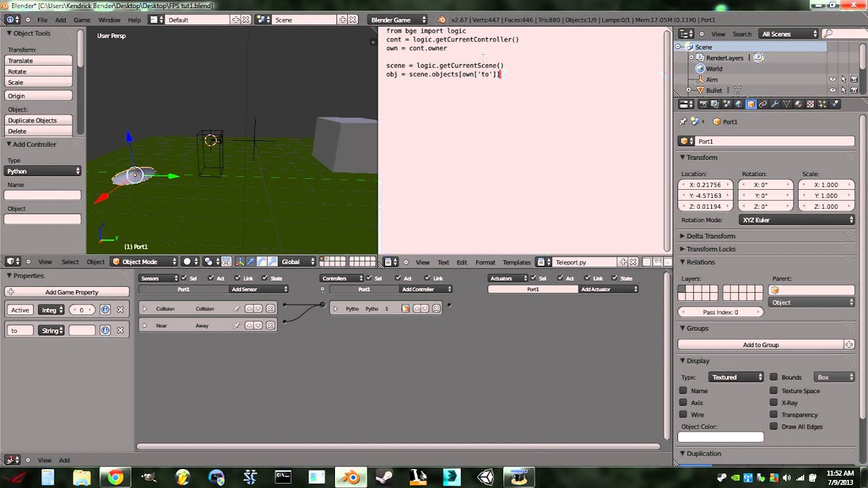This screenshot has width=868, height=488.
Task: Hide the Aim object with its eye icon
Action: pos(833,79)
